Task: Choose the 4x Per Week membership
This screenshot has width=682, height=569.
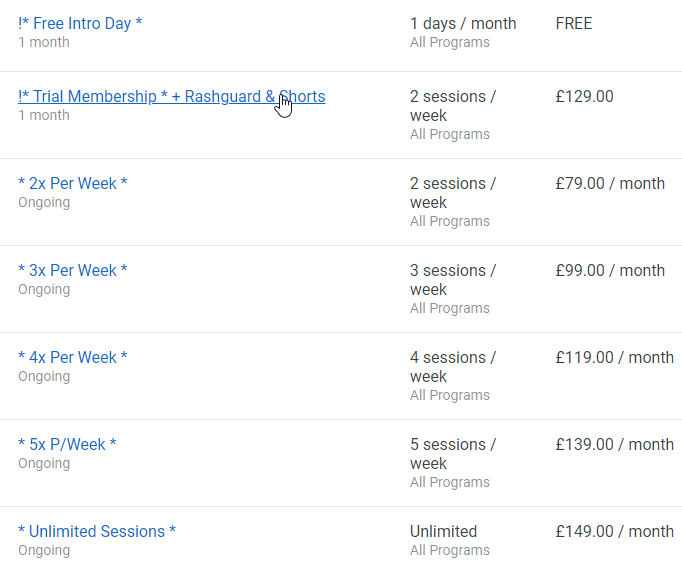Action: pos(73,357)
